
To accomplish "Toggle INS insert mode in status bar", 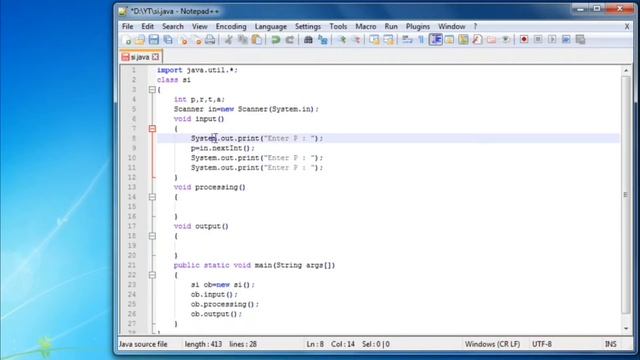I will point(611,344).
